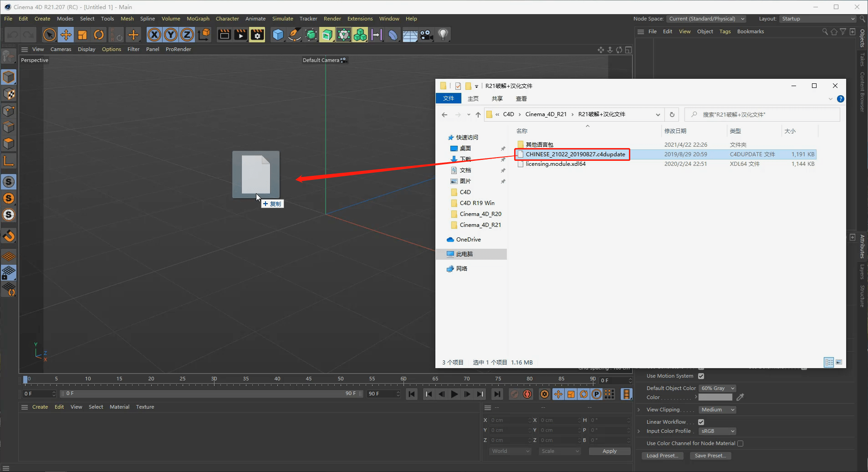Toggle coordinate system icon
The width and height of the screenshot is (868, 472).
pos(204,35)
